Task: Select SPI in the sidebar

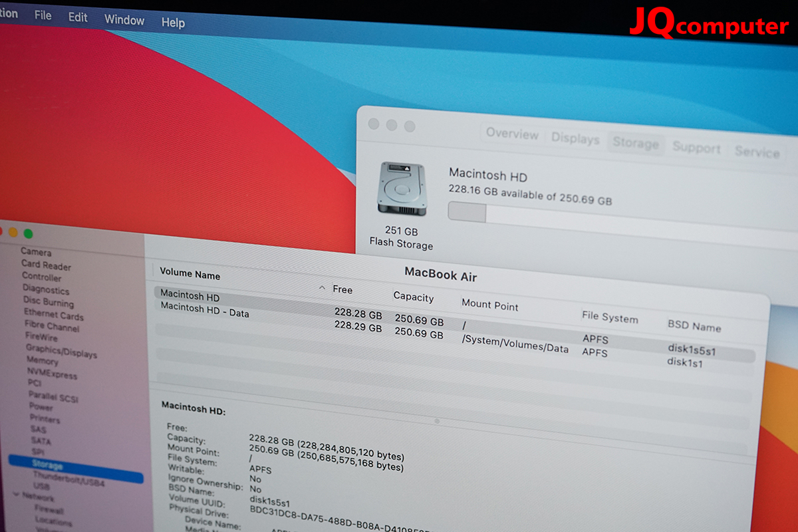Action: 39,452
